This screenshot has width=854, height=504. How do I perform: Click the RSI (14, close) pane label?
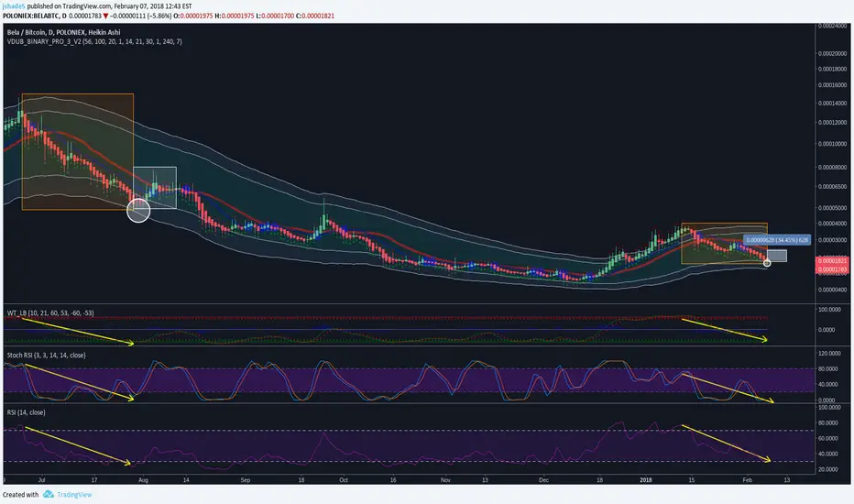pyautogui.click(x=27, y=412)
